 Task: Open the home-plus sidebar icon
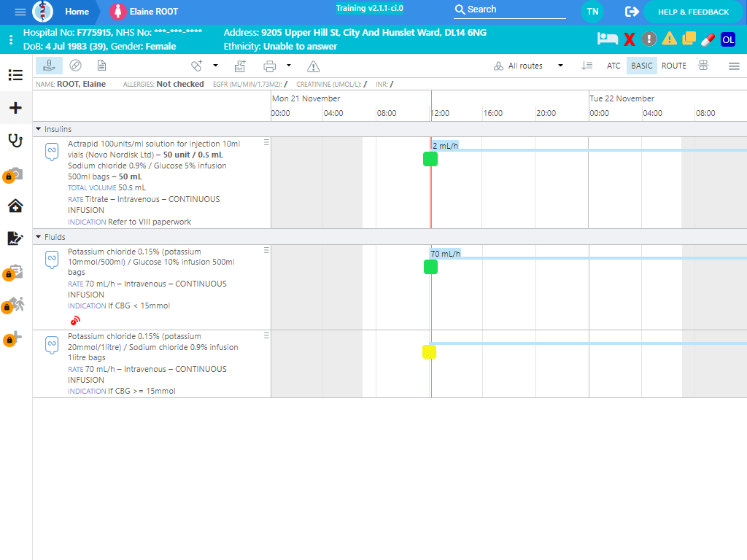tap(16, 206)
